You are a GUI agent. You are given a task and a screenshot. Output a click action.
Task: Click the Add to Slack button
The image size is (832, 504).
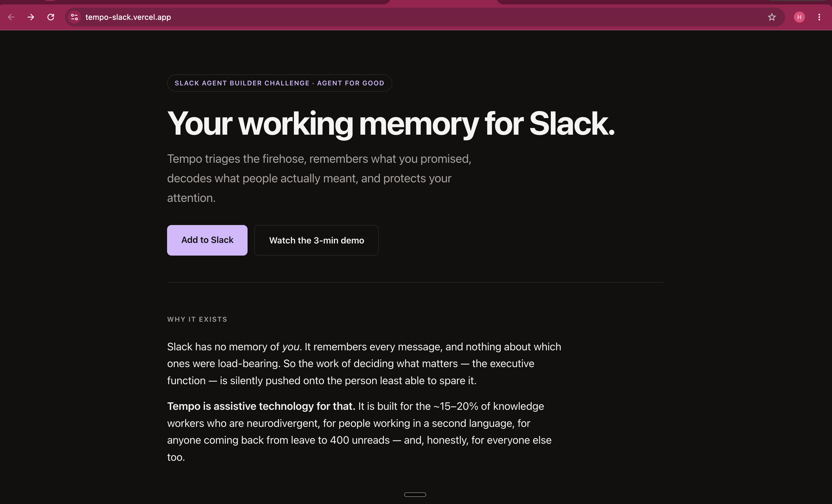click(207, 240)
